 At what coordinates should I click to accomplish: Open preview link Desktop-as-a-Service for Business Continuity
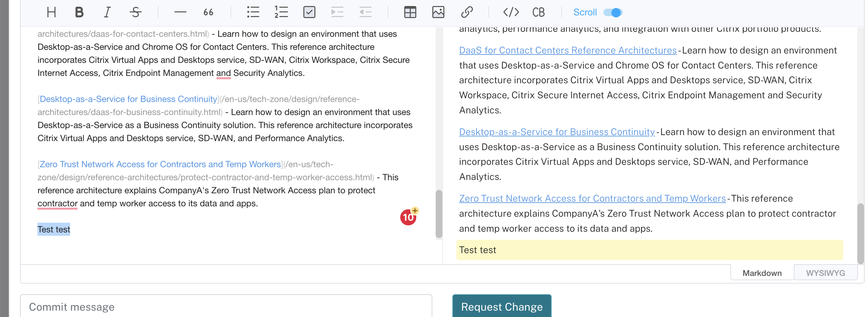point(557,132)
